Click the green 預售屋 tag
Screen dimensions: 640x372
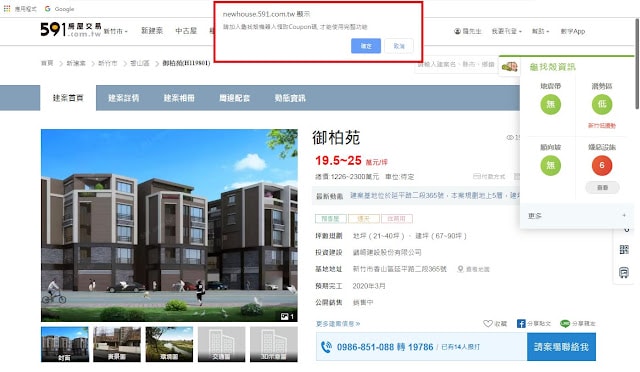(x=331, y=219)
